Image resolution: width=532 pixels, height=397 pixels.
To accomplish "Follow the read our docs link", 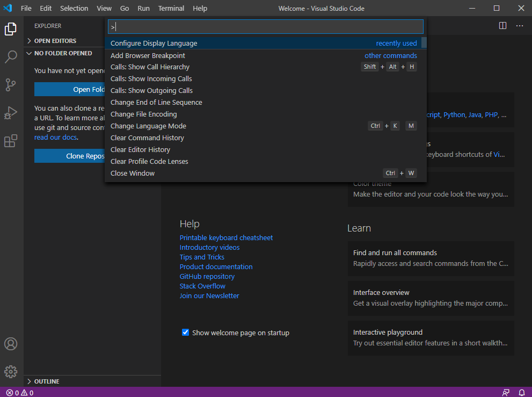I will pyautogui.click(x=55, y=137).
